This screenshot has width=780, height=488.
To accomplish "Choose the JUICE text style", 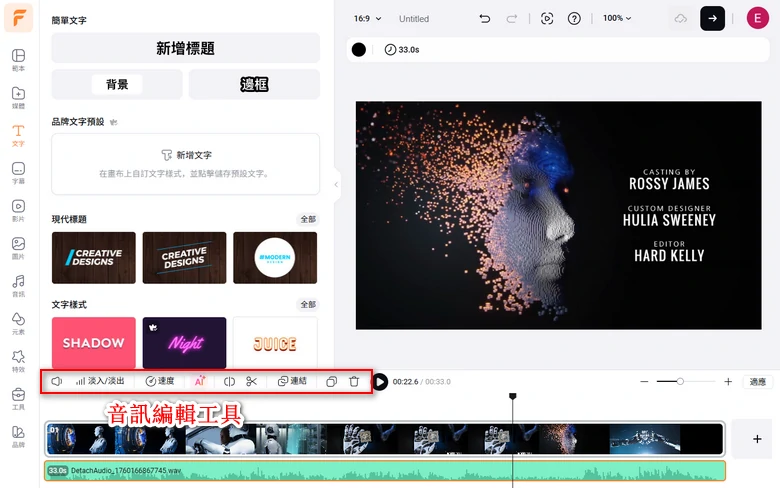I will pyautogui.click(x=275, y=343).
